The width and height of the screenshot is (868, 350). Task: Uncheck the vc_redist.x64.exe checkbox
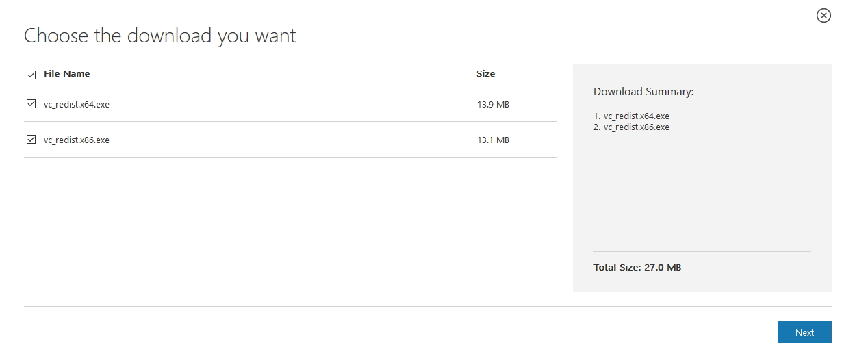[x=31, y=104]
